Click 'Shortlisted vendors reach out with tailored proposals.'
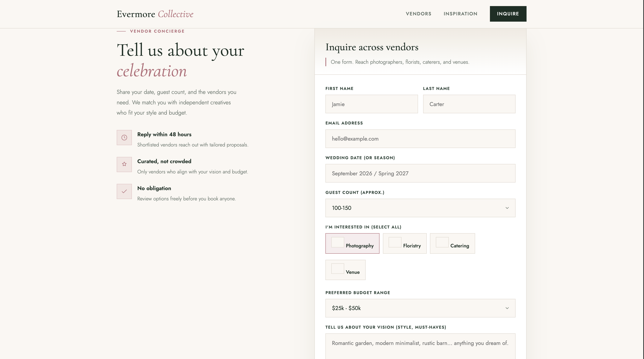The height and width of the screenshot is (359, 644). [193, 145]
